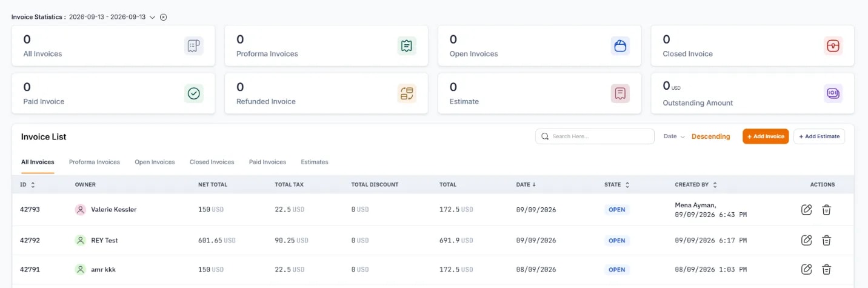The height and width of the screenshot is (288, 868).
Task: Click invoice ID 42792
Action: (x=30, y=240)
